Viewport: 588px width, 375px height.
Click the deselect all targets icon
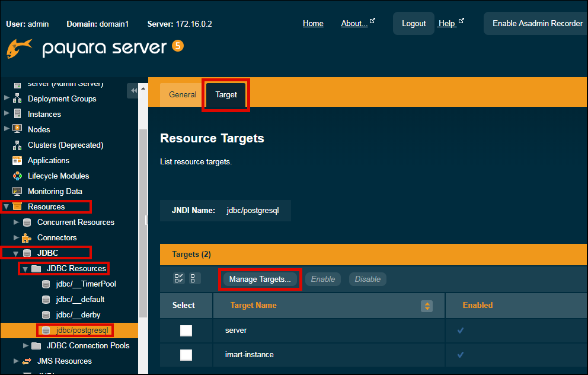pyautogui.click(x=193, y=279)
